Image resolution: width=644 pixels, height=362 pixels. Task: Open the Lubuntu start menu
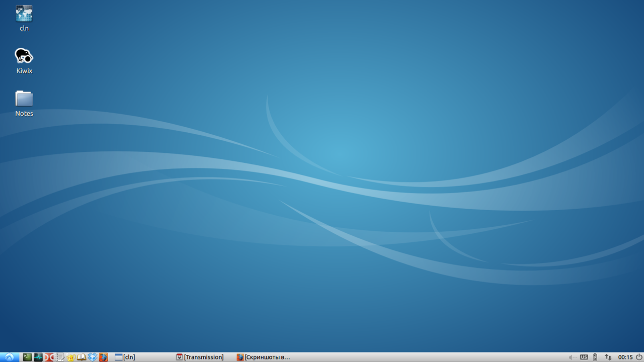coord(10,357)
